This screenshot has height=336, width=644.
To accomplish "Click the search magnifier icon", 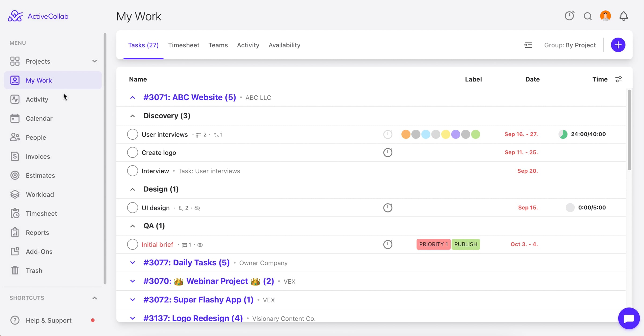I will [588, 16].
